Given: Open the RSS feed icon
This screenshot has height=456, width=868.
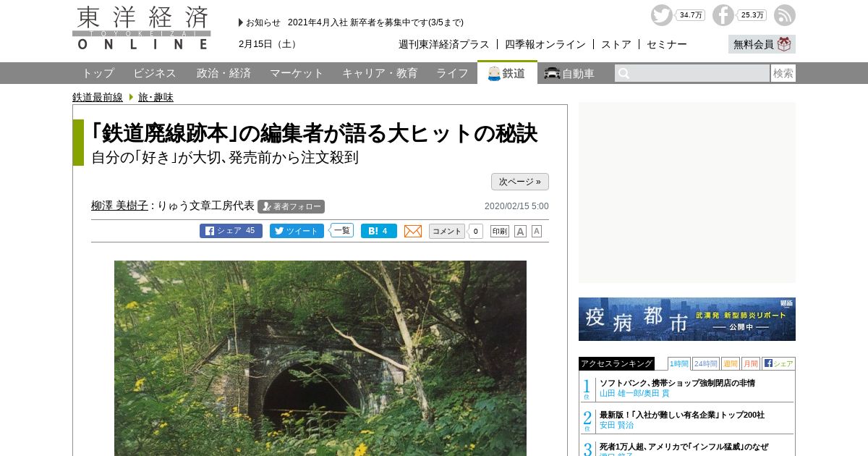Looking at the screenshot, I should 784,15.
